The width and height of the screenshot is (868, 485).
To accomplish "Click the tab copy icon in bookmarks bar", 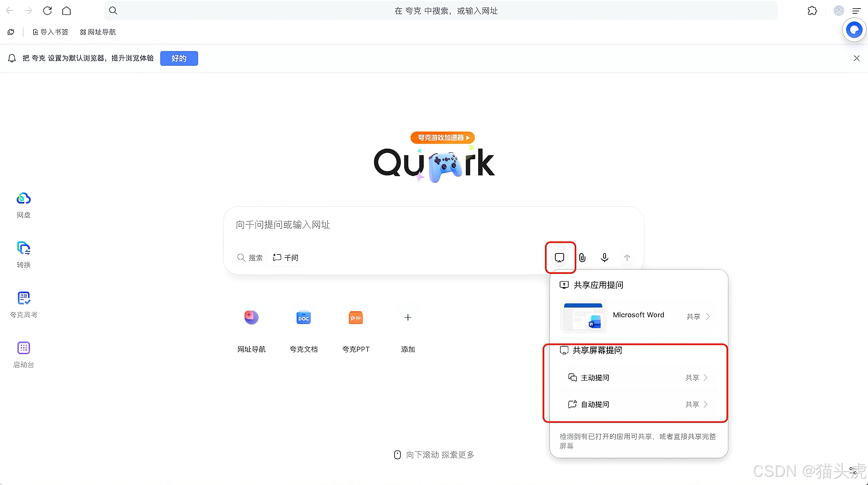I will pyautogui.click(x=11, y=32).
